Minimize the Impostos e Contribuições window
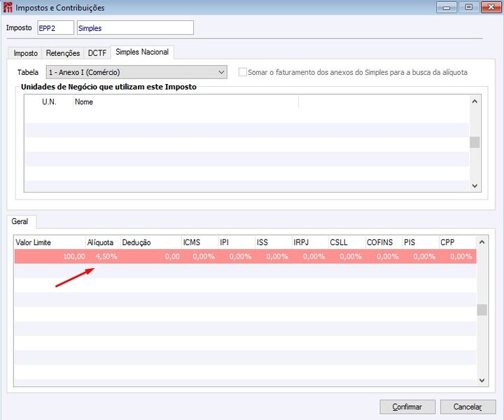Viewport: 504px width, 420px height. tap(447, 8)
